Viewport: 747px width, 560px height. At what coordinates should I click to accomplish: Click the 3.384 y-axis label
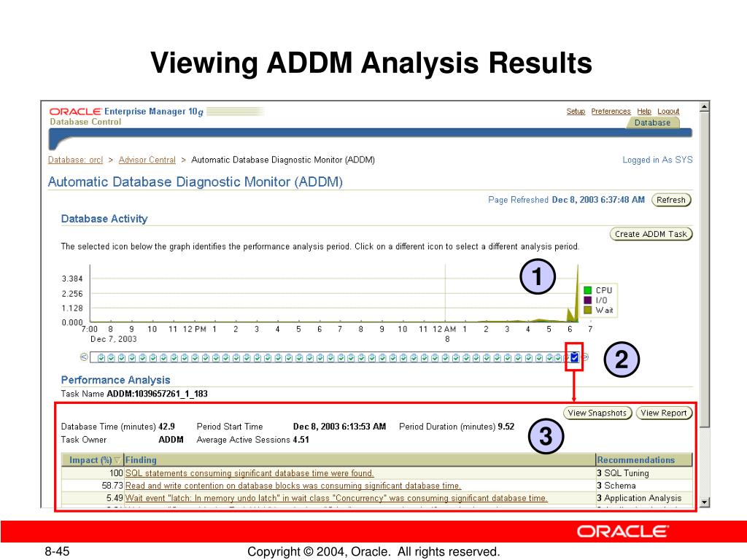click(72, 279)
